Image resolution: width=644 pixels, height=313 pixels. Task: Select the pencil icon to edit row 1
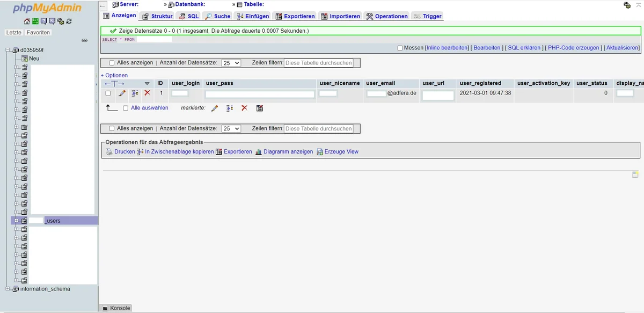tap(122, 93)
